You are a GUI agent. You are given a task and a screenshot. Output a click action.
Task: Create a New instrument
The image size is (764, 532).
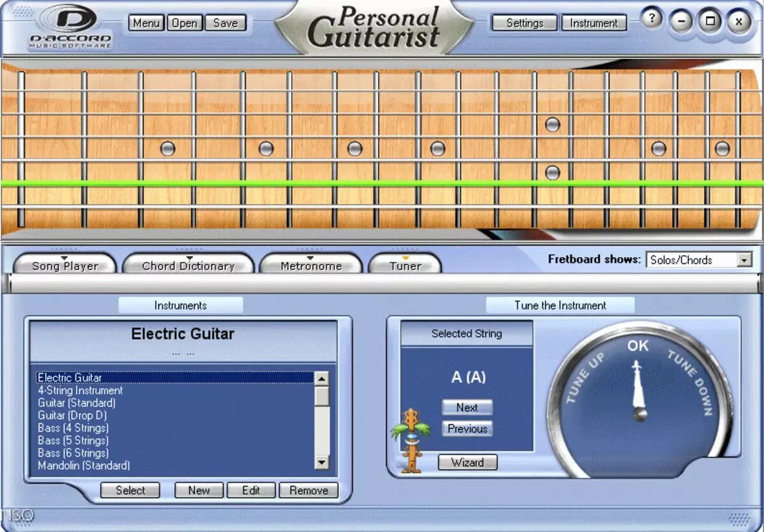pyautogui.click(x=199, y=490)
